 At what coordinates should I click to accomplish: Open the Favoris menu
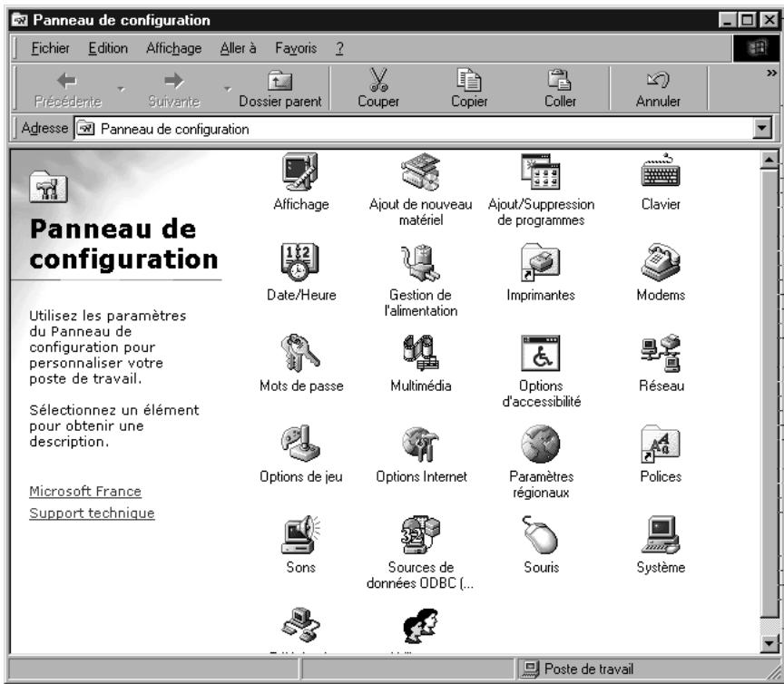[296, 48]
